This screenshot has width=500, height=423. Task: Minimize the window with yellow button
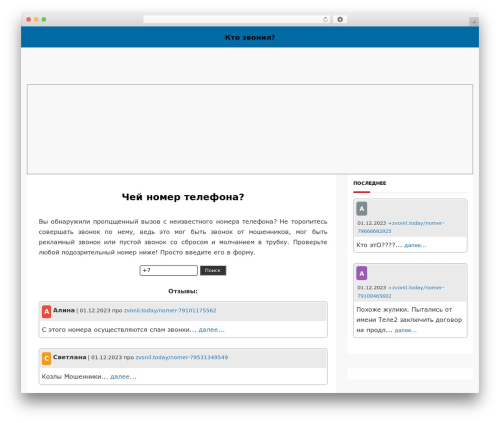(x=36, y=19)
